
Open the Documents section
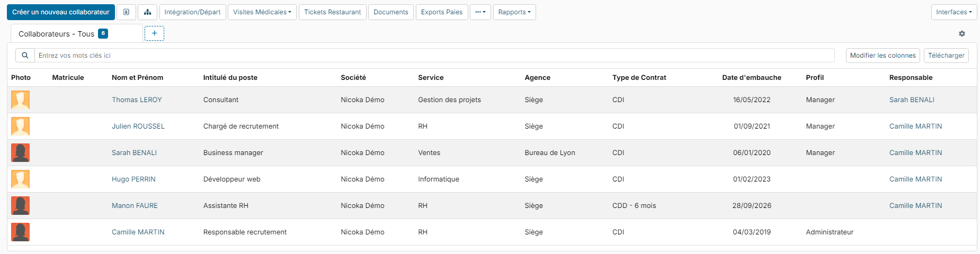pos(391,12)
